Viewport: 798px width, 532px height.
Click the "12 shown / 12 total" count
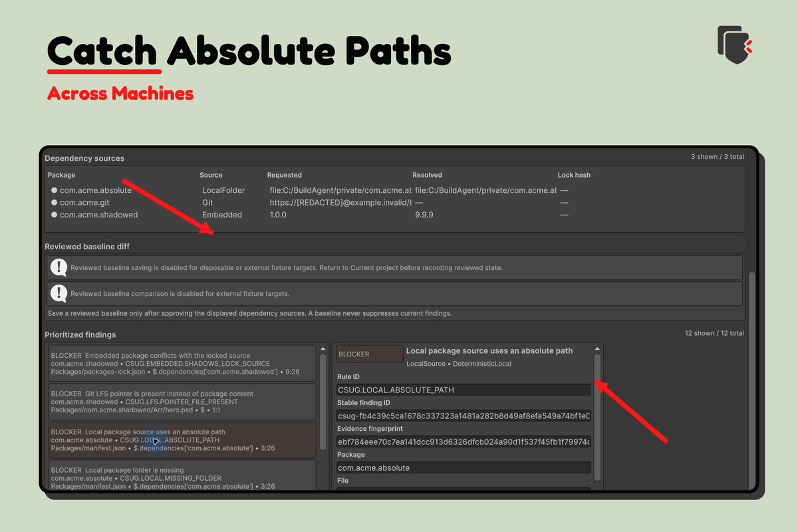coord(714,333)
